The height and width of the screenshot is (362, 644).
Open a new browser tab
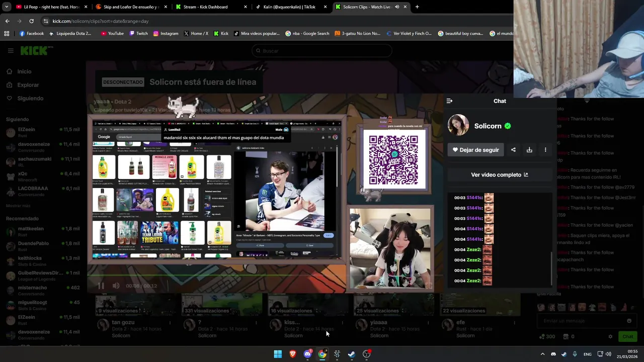pyautogui.click(x=417, y=7)
